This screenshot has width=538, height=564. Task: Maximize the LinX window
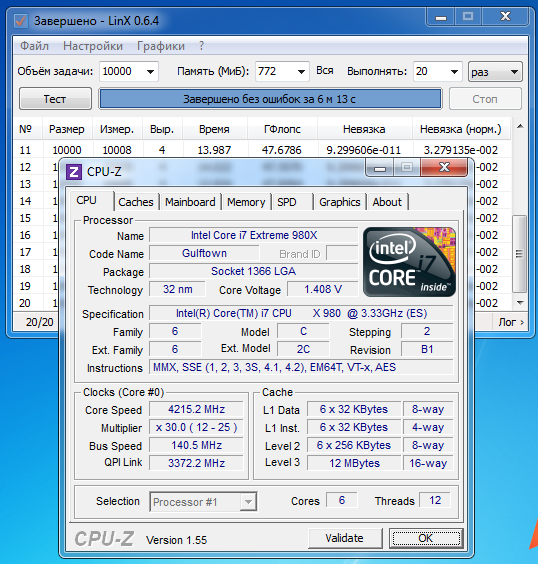(x=468, y=17)
